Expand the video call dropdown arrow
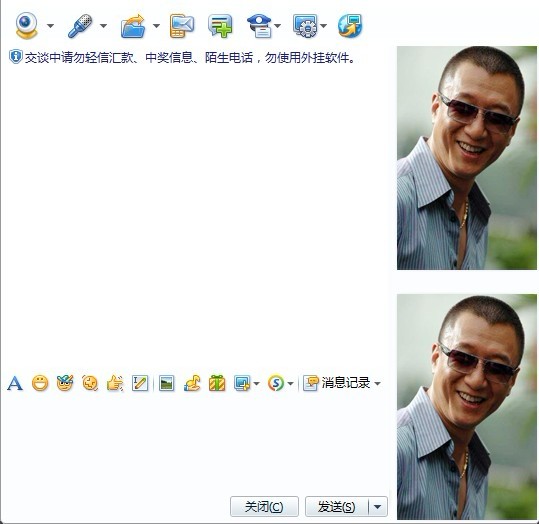Viewport: 539px width, 524px height. [50, 26]
